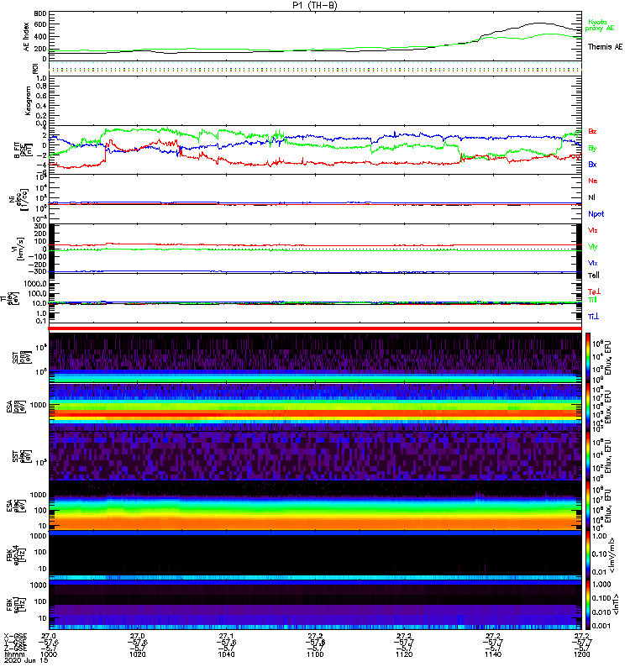Click the 1140 time tick label
The width and height of the screenshot is (630, 672).
click(x=493, y=654)
